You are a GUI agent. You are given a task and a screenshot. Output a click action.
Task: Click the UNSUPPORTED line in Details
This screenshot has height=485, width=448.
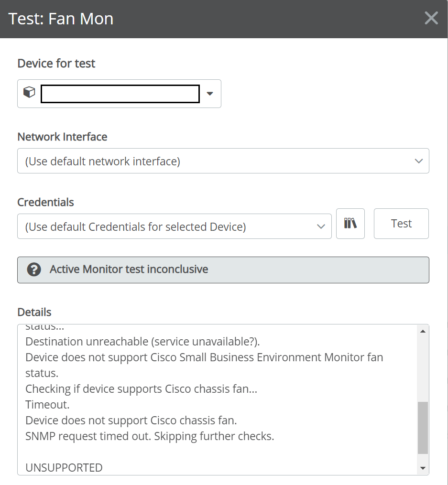coord(63,467)
